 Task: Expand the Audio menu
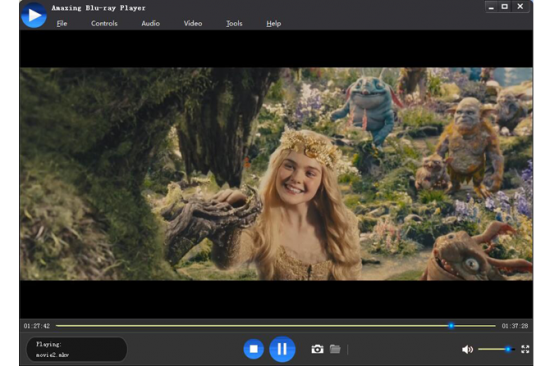150,24
